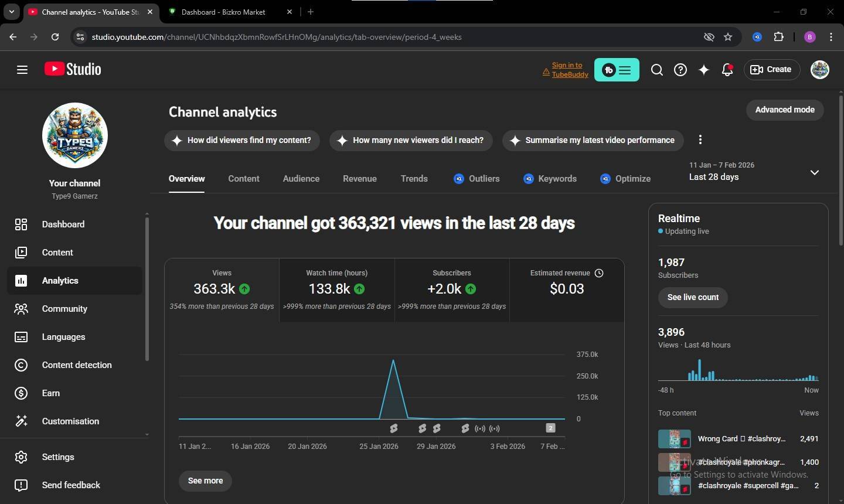The image size is (844, 504).
Task: Open the browser tab search dropdown
Action: 12,12
